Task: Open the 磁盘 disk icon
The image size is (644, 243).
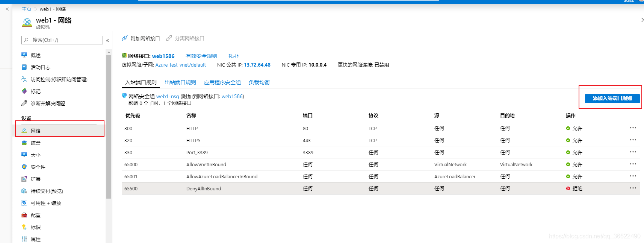Action: pos(24,143)
